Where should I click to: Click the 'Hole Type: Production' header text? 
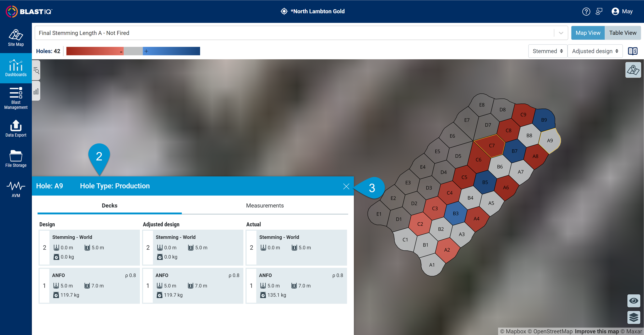click(x=115, y=186)
